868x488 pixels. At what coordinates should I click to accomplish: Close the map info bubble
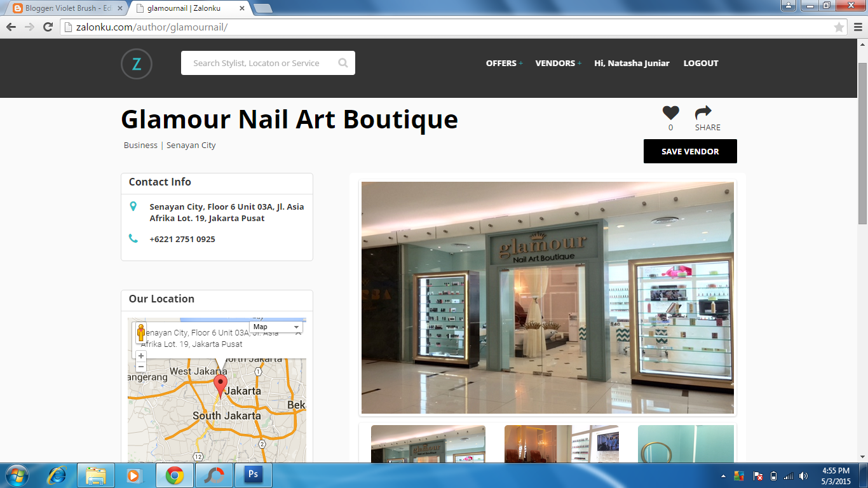tap(298, 332)
